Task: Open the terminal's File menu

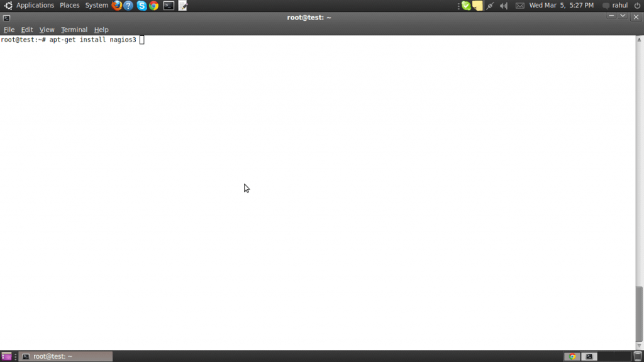Action: click(x=9, y=30)
